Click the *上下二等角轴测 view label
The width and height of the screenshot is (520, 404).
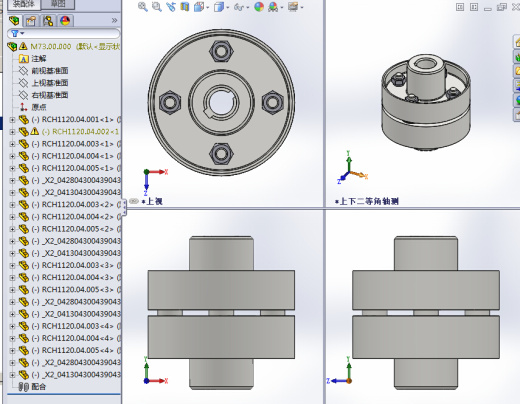coord(367,201)
